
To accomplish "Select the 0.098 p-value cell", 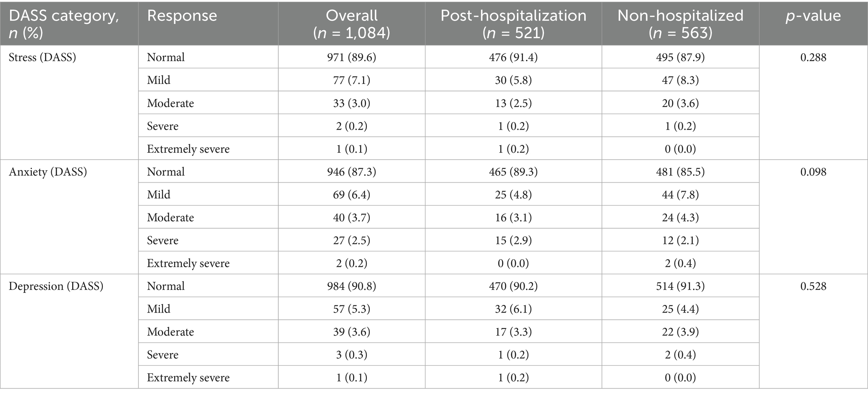I will (x=813, y=172).
